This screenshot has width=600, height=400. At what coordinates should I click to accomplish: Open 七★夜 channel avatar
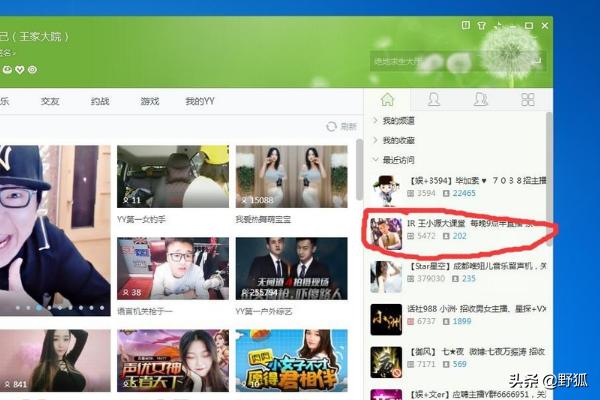pos(386,362)
